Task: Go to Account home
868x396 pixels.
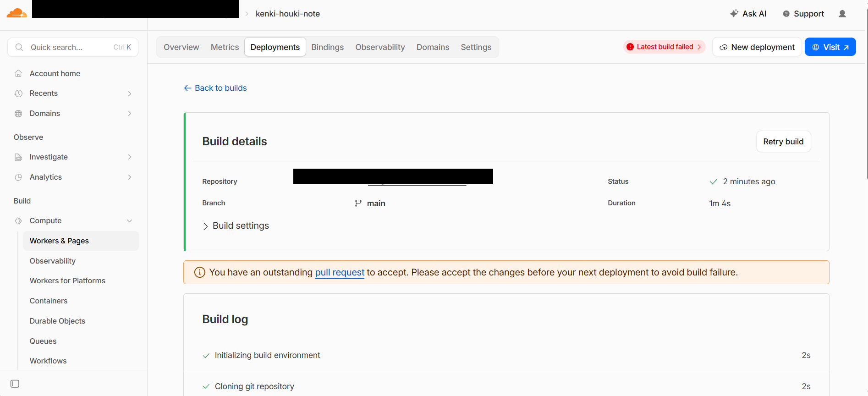Action: click(x=55, y=73)
